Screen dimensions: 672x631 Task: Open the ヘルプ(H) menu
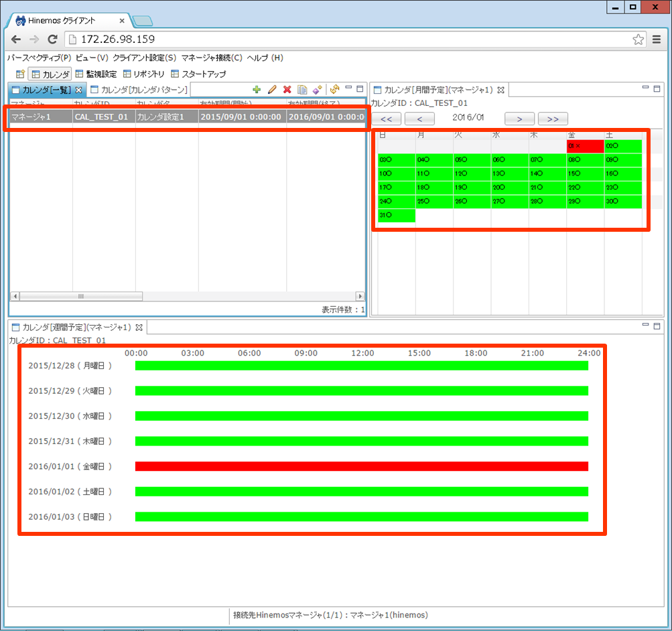point(265,58)
